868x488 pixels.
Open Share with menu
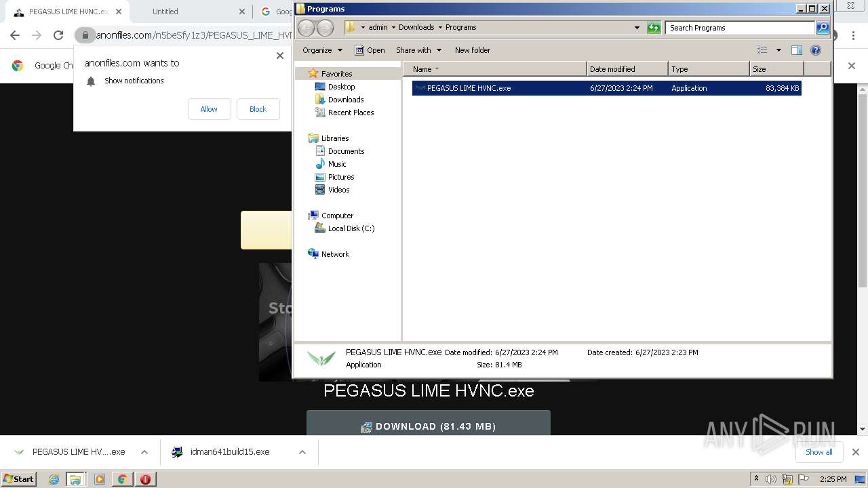point(418,50)
